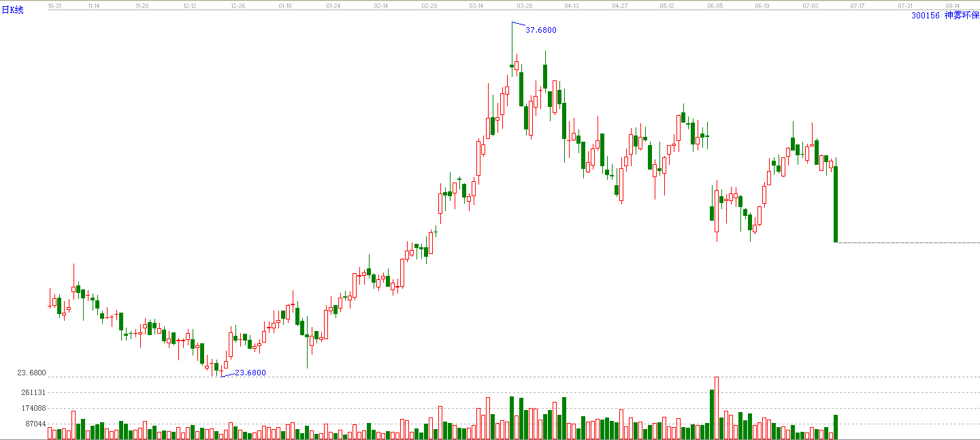Click the 87044 volume axis label

(x=35, y=424)
